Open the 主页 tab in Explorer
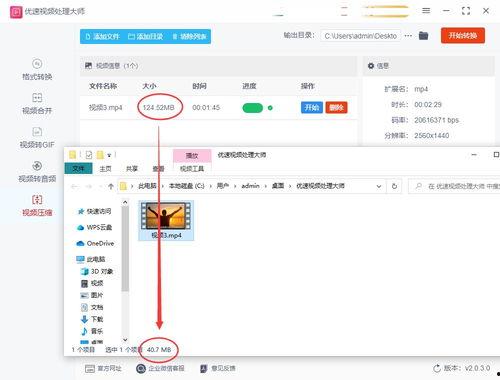500x380 pixels. coord(105,169)
